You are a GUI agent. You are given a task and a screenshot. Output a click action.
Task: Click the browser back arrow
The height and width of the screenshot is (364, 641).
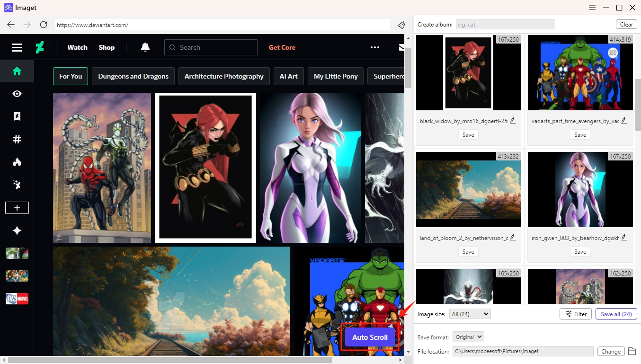(x=11, y=25)
